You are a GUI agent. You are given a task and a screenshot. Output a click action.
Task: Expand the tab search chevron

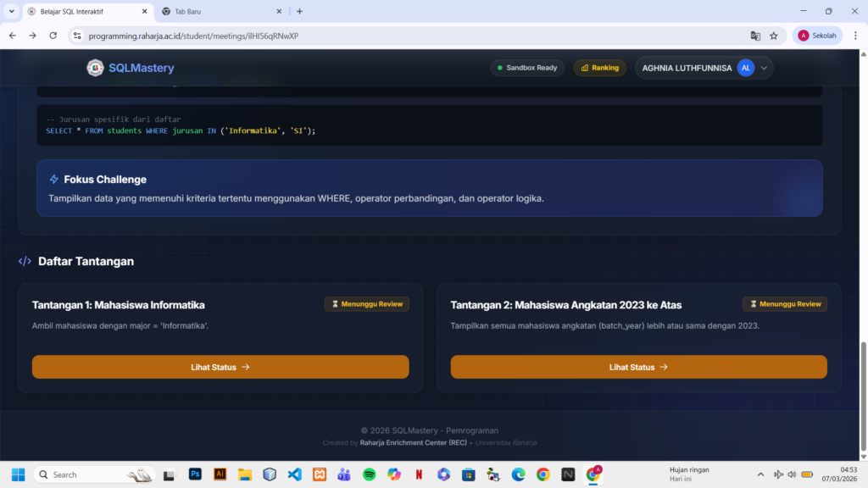click(x=11, y=11)
